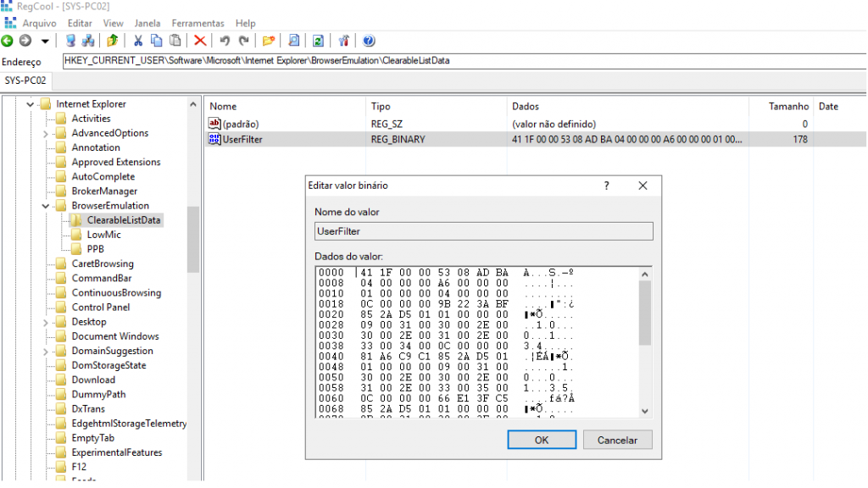Click OK in binary edit dialog

pyautogui.click(x=542, y=440)
